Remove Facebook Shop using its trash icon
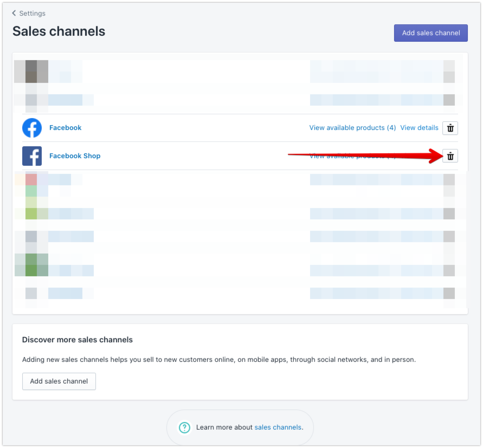The image size is (483, 448). point(450,156)
